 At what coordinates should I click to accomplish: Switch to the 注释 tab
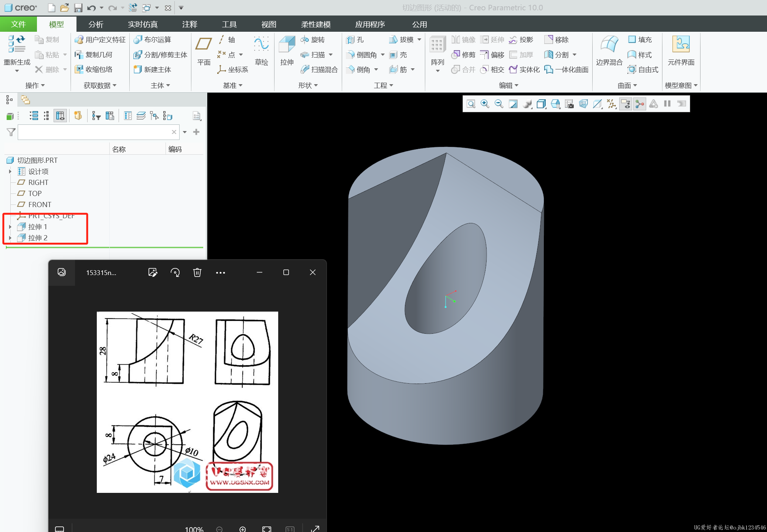(x=190, y=24)
